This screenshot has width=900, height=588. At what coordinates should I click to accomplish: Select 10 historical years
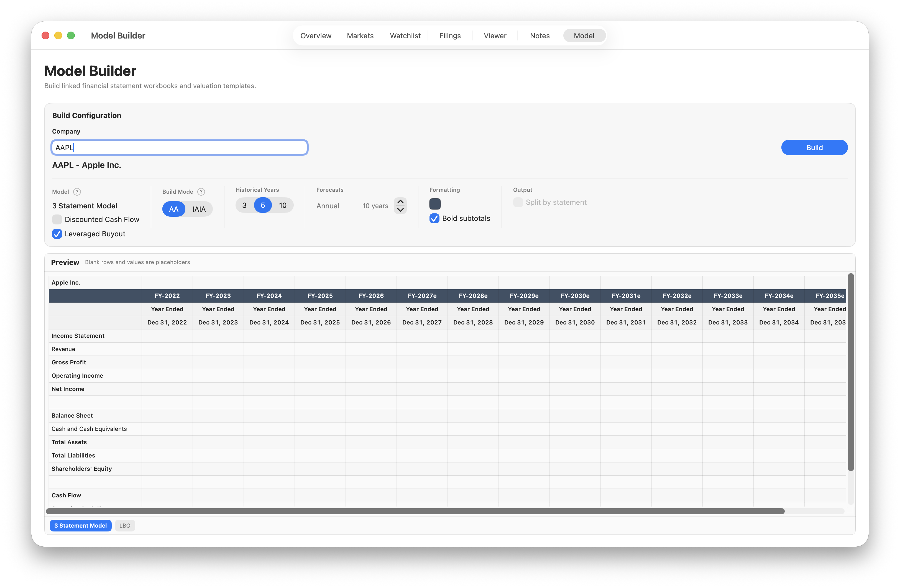pyautogui.click(x=283, y=205)
